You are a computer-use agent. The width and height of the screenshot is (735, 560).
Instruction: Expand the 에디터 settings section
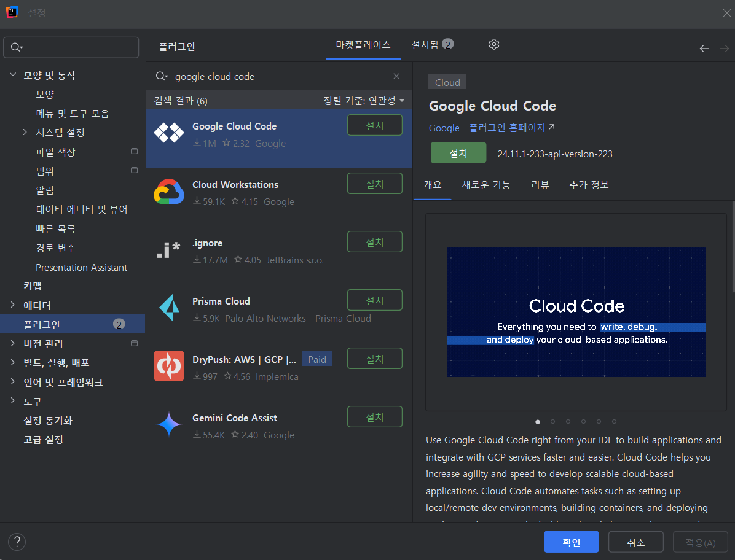13,305
